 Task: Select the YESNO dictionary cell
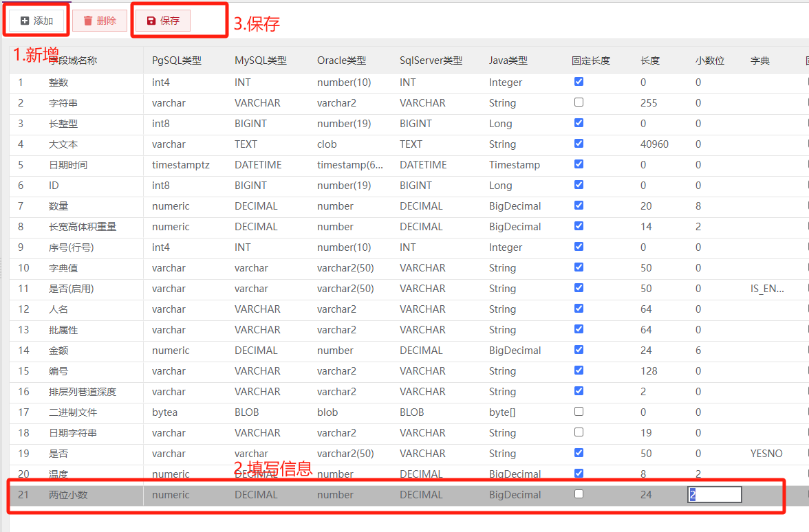pos(766,454)
